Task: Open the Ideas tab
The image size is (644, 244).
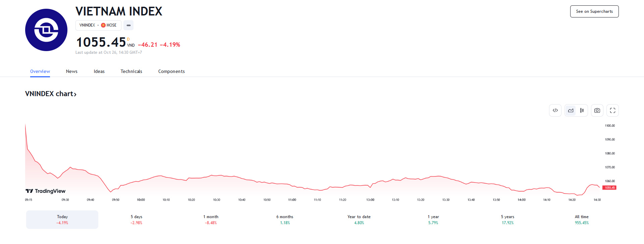Action: [x=99, y=71]
